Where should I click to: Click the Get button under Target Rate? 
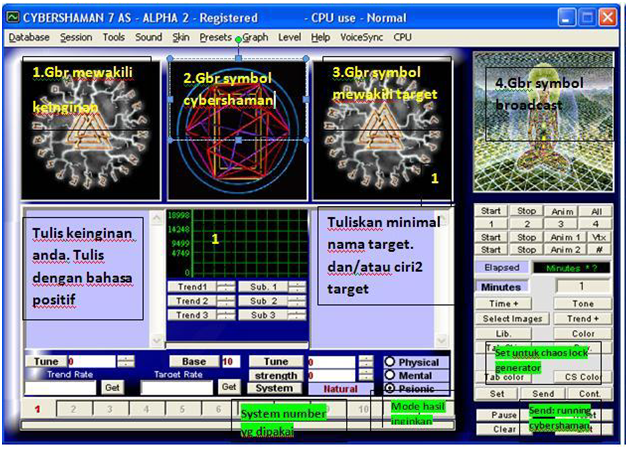coord(229,387)
